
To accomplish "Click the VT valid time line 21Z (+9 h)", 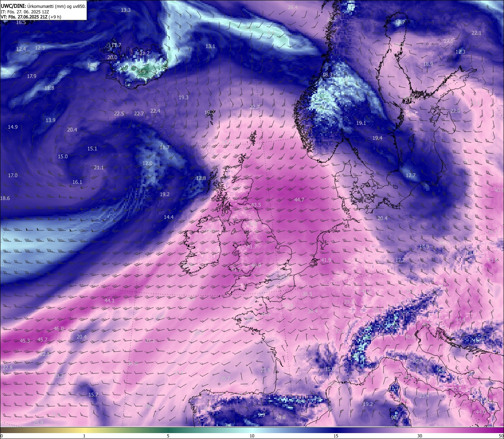I will click(31, 17).
